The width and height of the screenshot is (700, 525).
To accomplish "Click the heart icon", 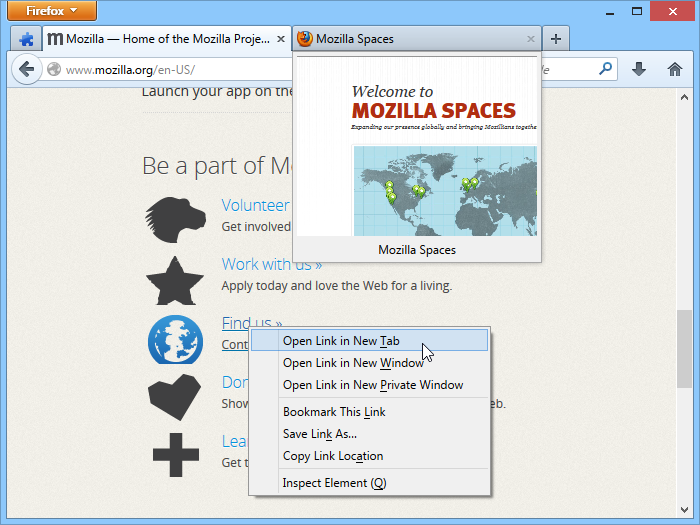I will tap(175, 397).
